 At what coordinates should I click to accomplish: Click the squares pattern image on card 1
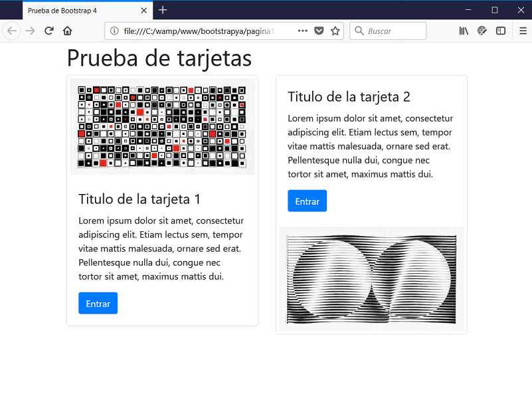[162, 127]
